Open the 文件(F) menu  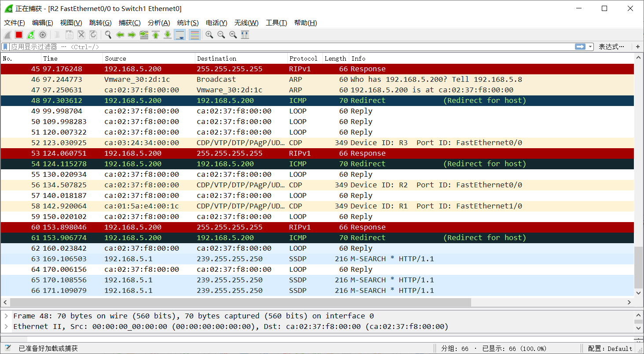15,23
